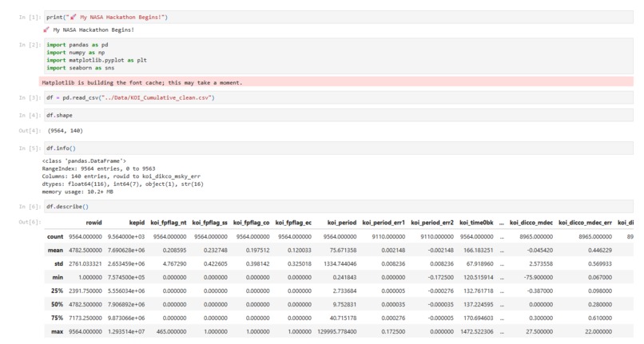The image size is (644, 344).
Task: Click the df.info() code cell
Action: pos(339,148)
